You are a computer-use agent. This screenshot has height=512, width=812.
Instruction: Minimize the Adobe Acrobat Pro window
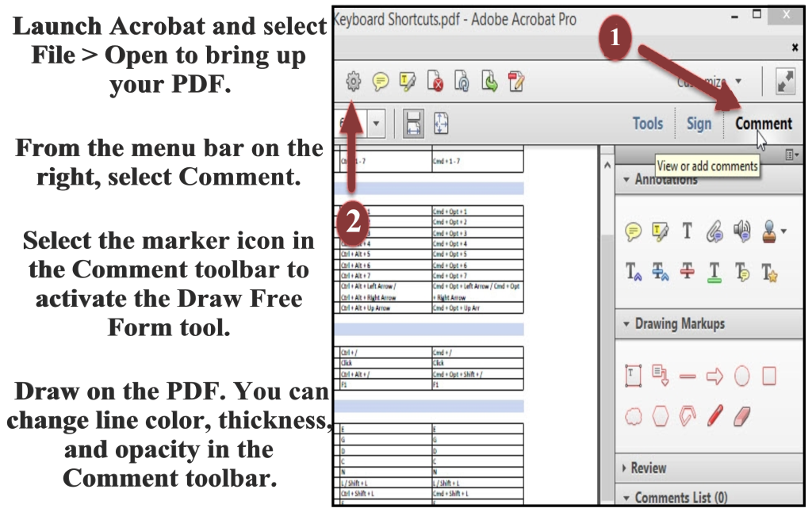point(734,17)
